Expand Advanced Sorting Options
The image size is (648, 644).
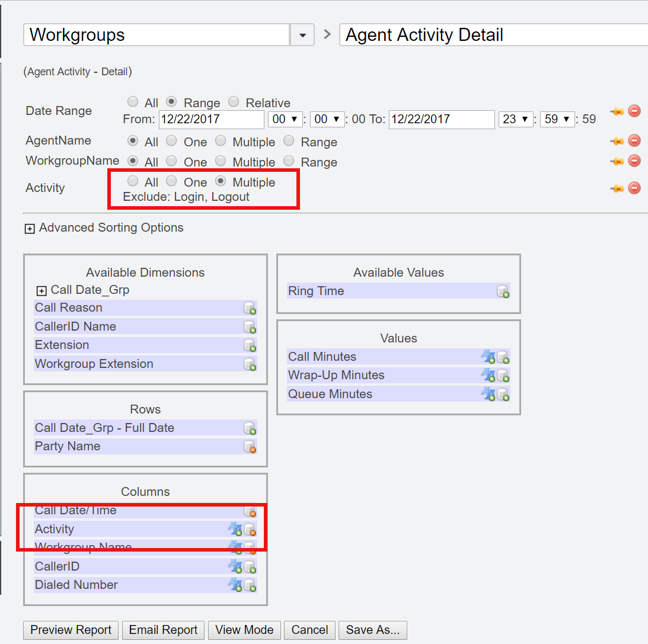pyautogui.click(x=30, y=229)
